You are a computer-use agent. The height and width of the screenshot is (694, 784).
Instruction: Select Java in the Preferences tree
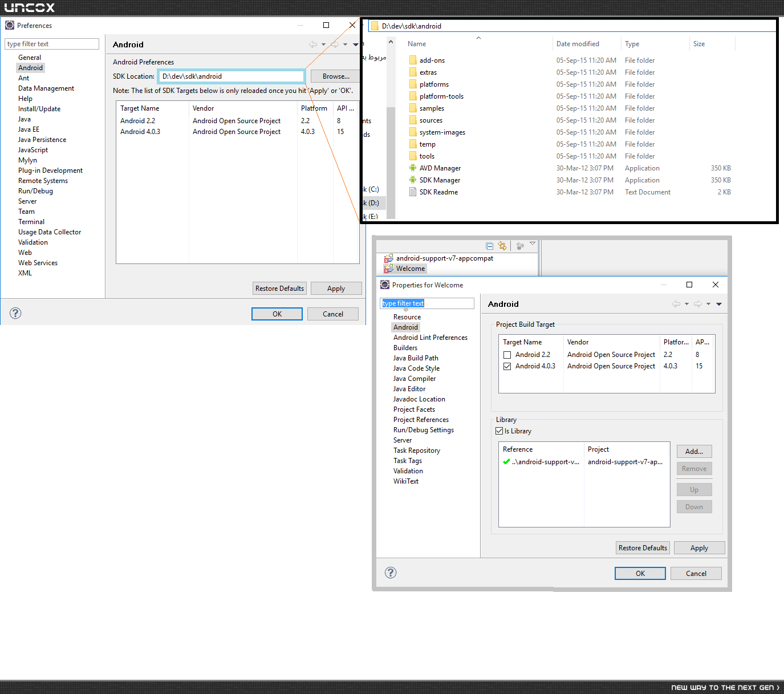coord(25,119)
